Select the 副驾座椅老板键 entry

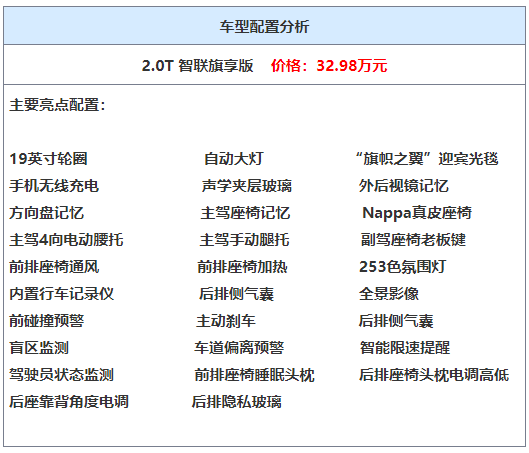(x=413, y=240)
